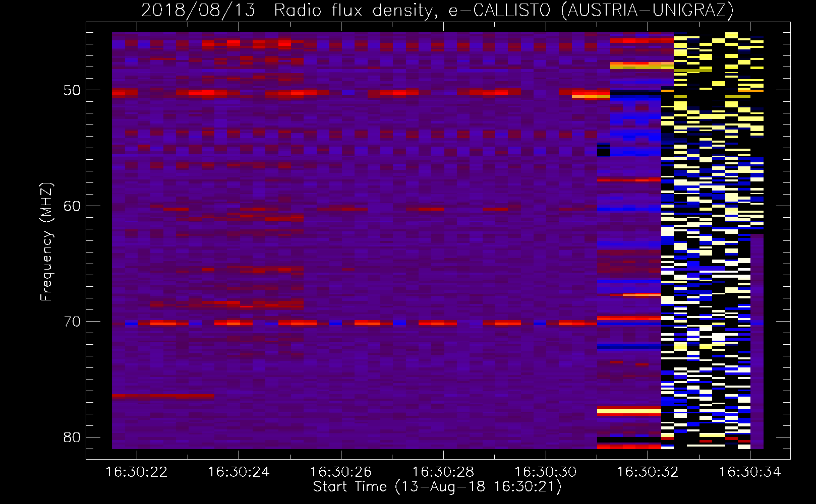Click the plot title mentioning e-CALLISTO AUSTRIA-UNIGRAZ
Image resolution: width=816 pixels, height=504 pixels.
coord(437,10)
